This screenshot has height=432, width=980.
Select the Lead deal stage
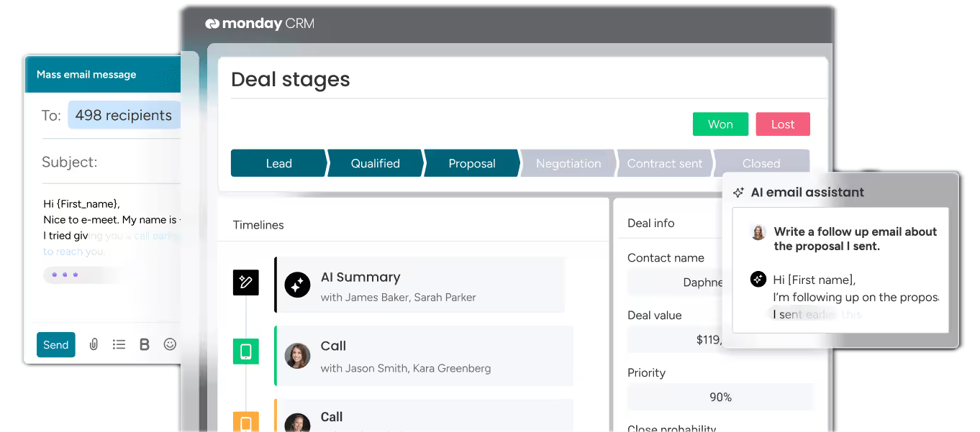point(278,163)
